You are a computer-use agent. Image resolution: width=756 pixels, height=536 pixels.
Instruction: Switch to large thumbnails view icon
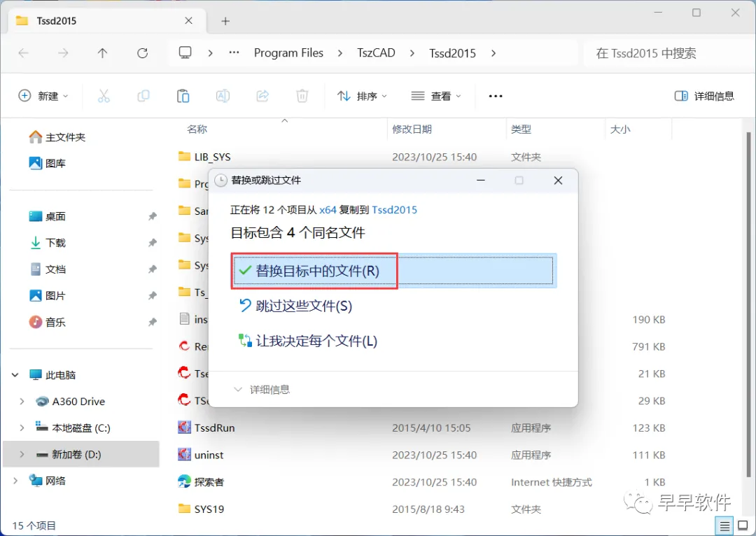click(x=743, y=526)
